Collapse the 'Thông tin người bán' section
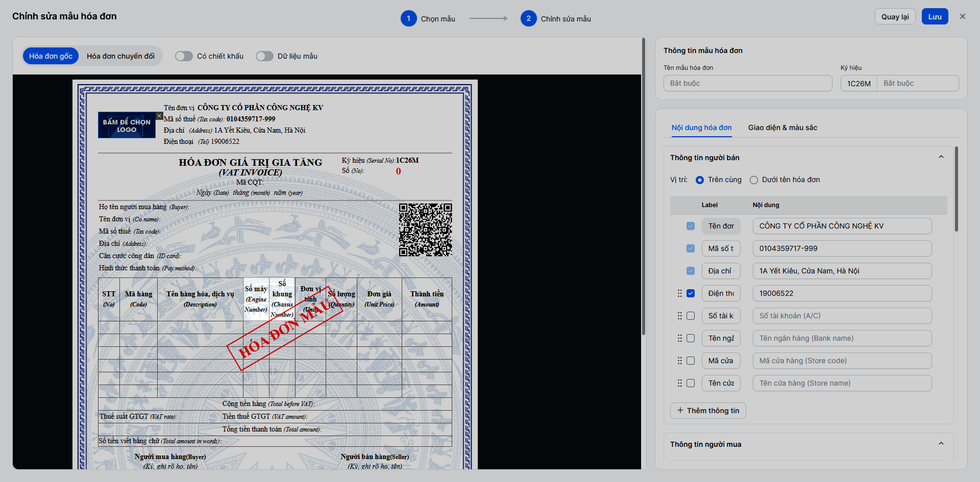 pyautogui.click(x=941, y=157)
